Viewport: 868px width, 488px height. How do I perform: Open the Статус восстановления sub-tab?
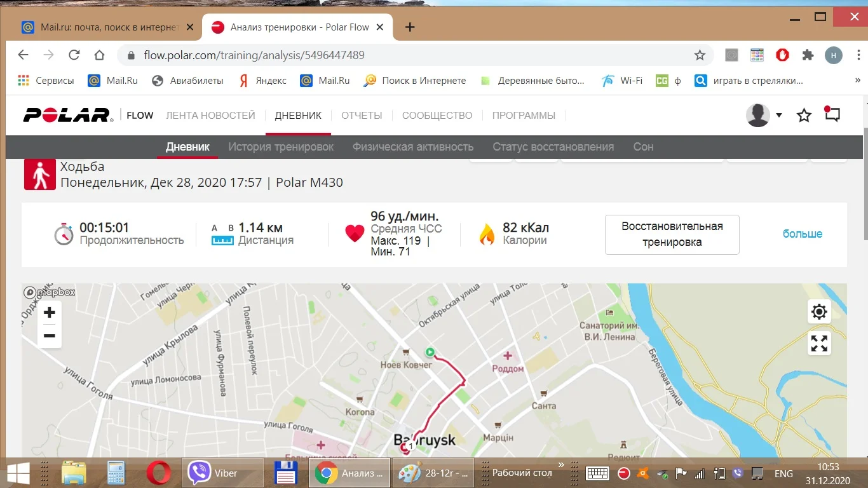coord(553,147)
